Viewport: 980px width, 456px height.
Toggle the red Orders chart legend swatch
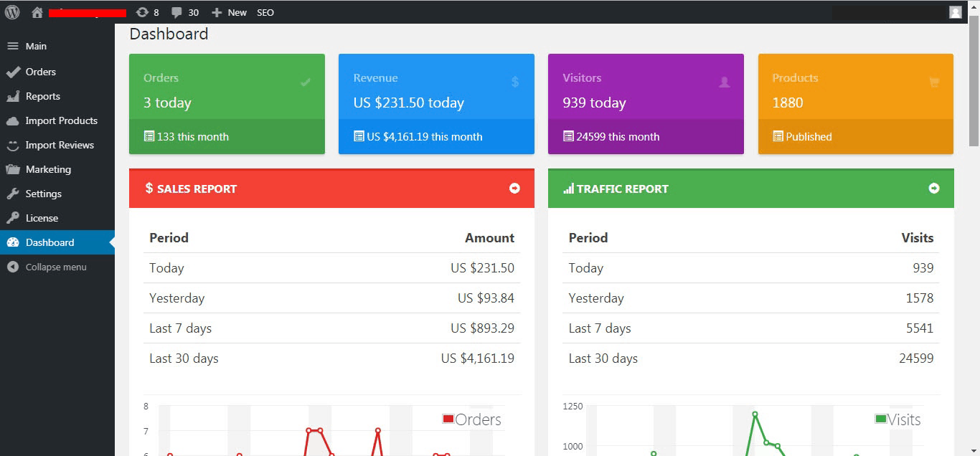(x=448, y=419)
